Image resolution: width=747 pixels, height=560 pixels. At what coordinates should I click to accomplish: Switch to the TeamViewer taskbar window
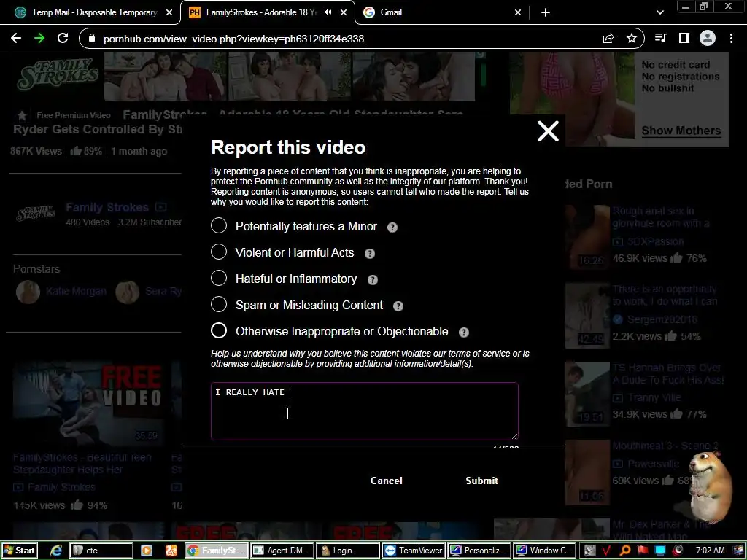(414, 551)
